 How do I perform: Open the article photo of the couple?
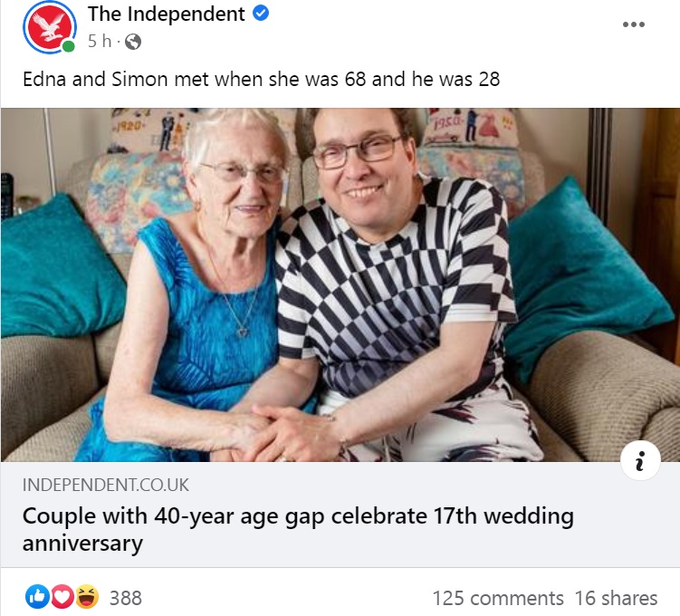(340, 284)
